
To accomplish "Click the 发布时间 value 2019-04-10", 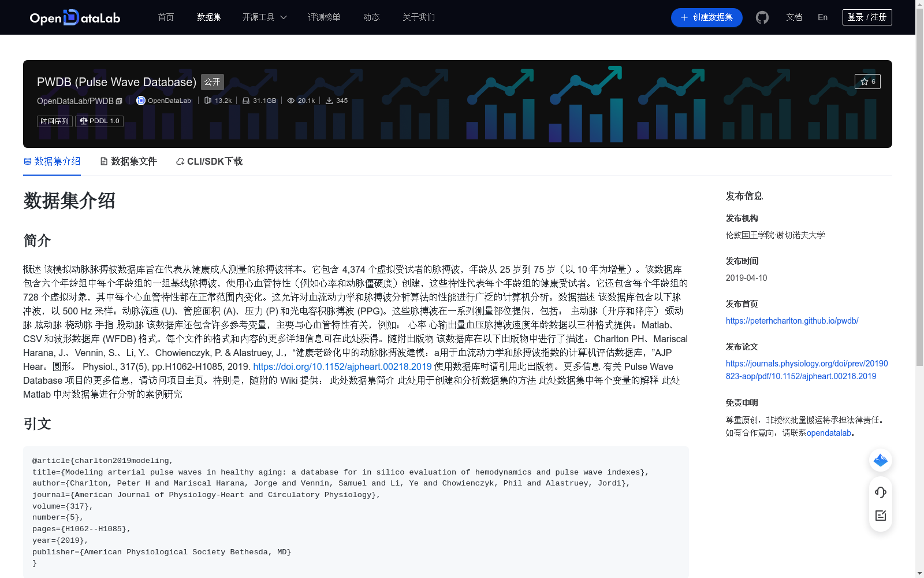I will 747,278.
